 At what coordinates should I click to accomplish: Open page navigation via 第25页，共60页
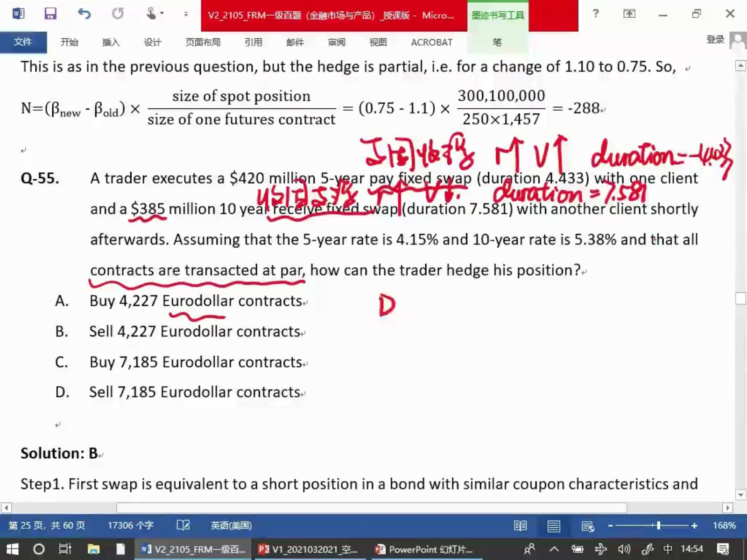[x=47, y=525]
